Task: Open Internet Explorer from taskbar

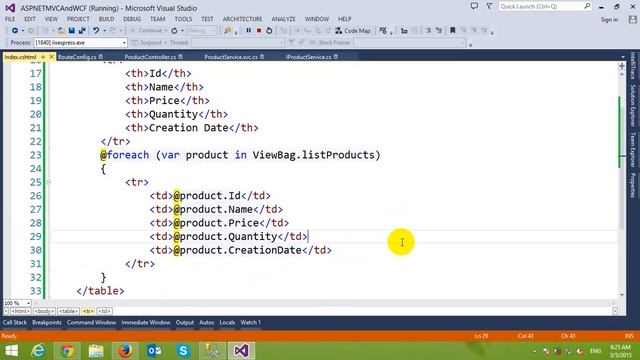Action: pyautogui.click(x=38, y=351)
